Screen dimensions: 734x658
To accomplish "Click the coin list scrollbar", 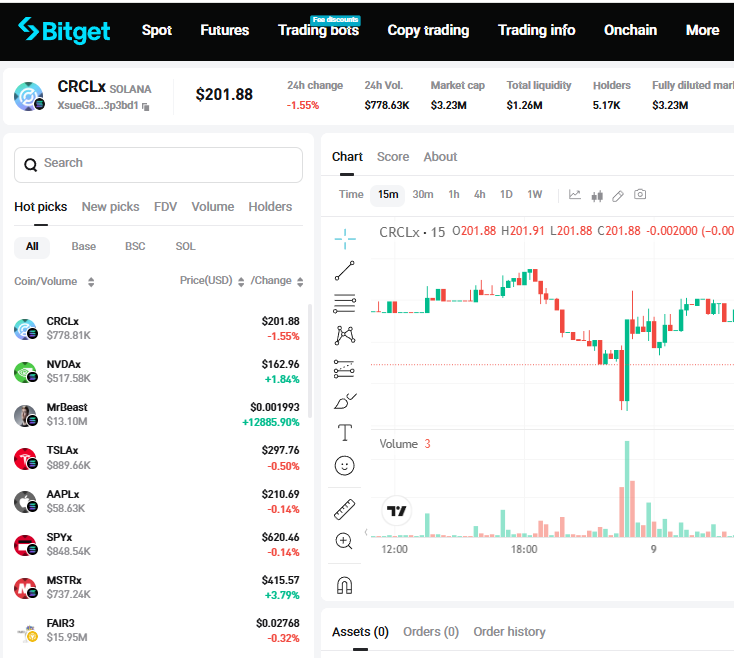I will click(309, 360).
